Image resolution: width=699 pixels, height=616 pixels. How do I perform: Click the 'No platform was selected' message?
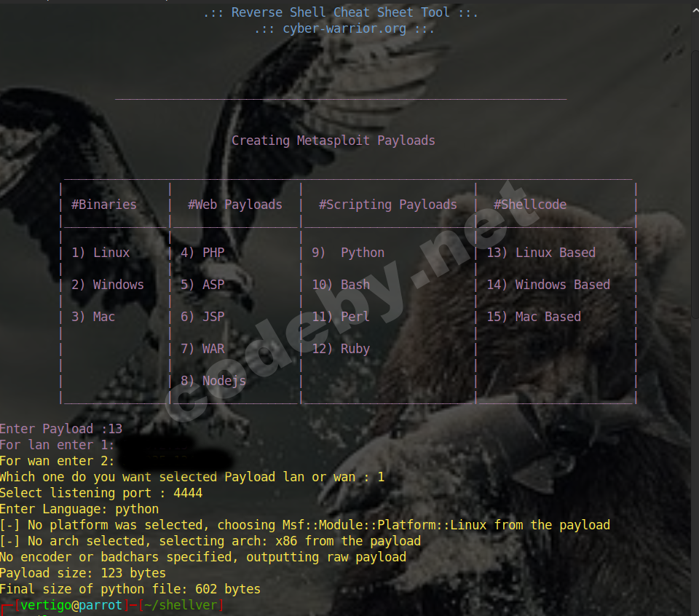[305, 525]
